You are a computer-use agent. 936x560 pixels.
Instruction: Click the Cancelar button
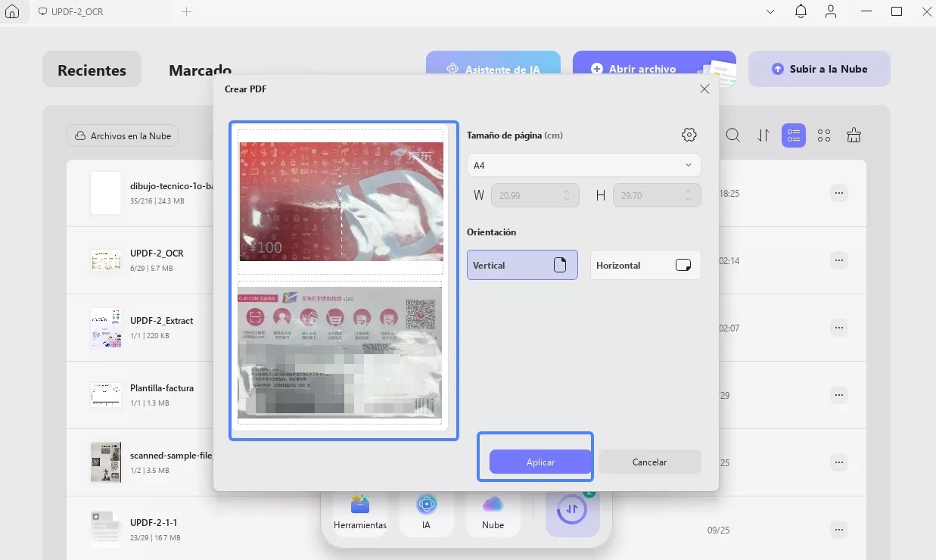649,462
